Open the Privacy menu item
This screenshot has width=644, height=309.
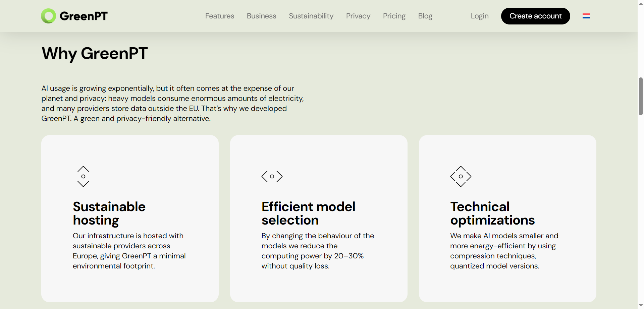point(358,16)
